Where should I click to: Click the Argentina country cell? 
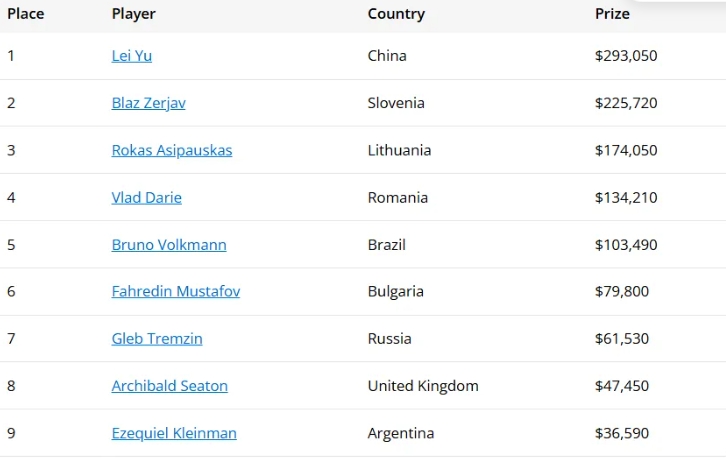pos(401,433)
